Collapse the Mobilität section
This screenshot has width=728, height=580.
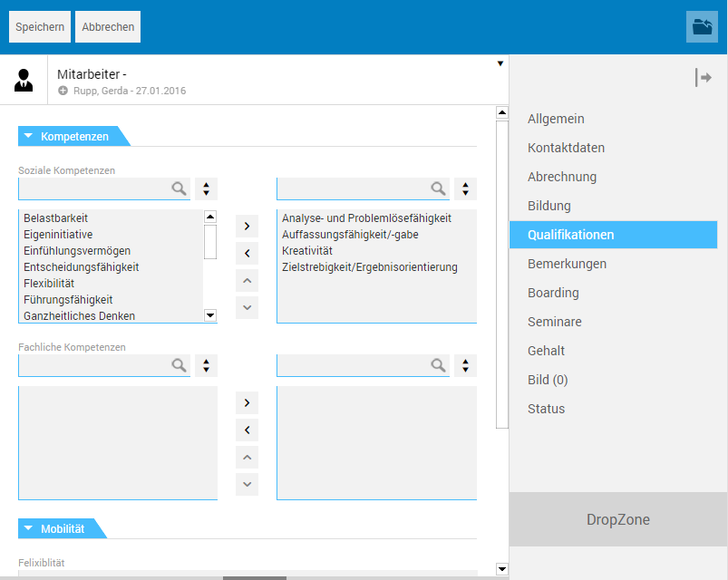28,528
